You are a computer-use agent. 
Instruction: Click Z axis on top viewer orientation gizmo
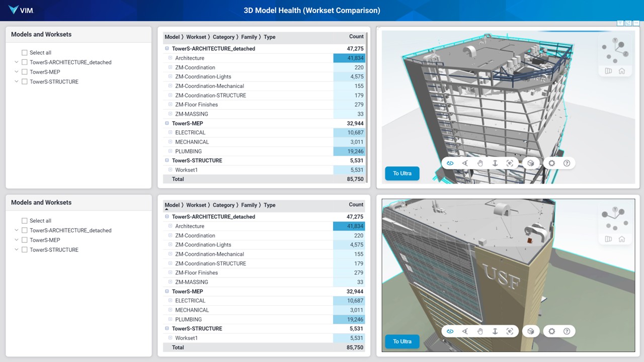[625, 54]
